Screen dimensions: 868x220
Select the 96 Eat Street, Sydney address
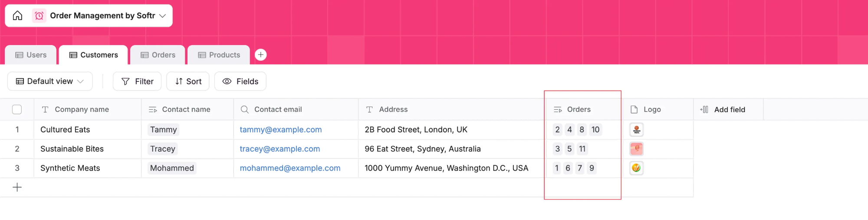pos(451,149)
